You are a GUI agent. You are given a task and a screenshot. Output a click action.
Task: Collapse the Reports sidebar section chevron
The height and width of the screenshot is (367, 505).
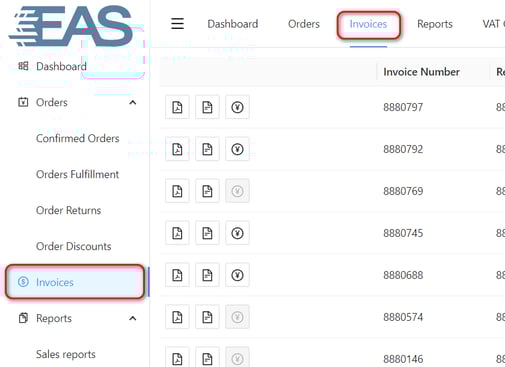point(133,318)
